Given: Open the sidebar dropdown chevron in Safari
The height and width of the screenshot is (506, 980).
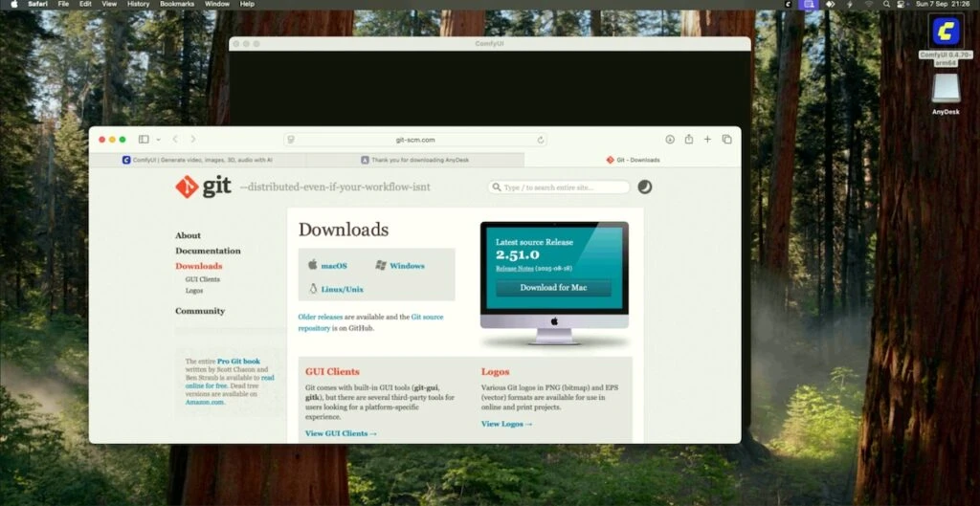Looking at the screenshot, I should pos(158,140).
